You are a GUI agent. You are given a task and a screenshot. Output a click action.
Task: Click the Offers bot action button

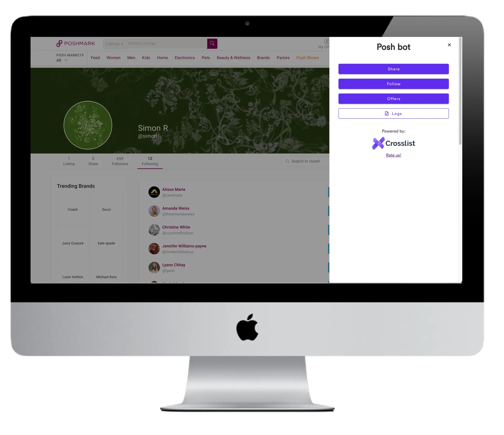point(393,98)
